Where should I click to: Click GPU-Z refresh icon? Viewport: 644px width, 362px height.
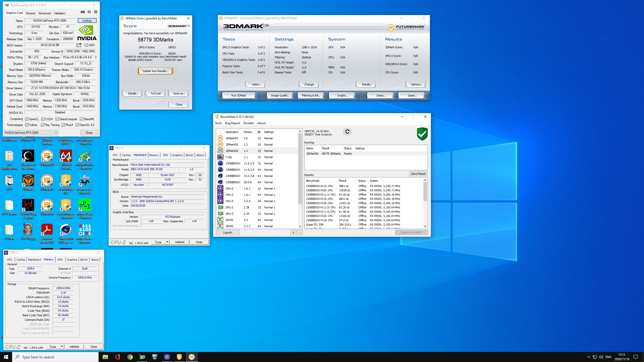(x=89, y=12)
